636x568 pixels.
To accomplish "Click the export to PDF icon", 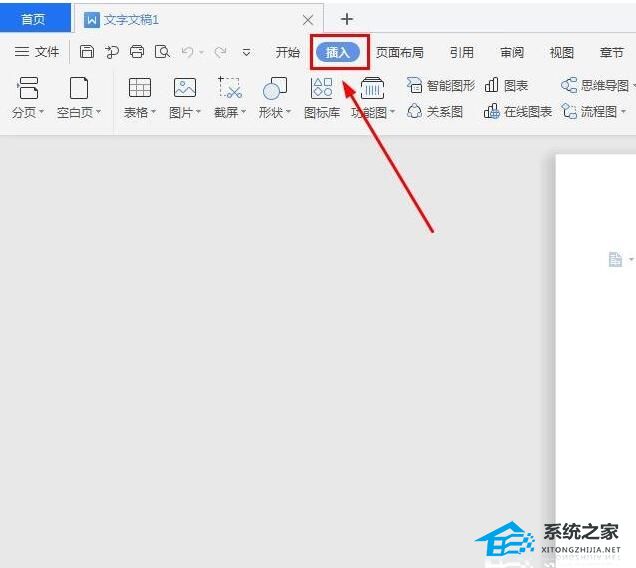I will tap(112, 52).
